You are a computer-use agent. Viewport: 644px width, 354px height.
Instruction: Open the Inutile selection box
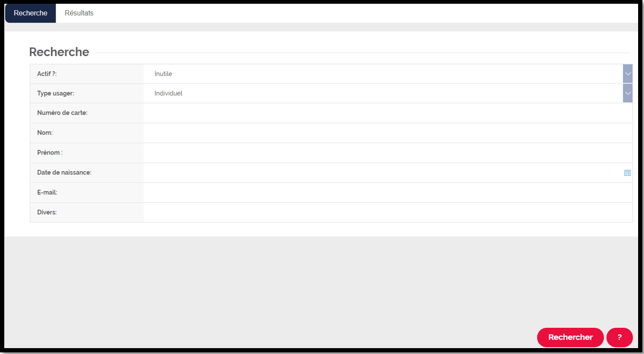383,74
